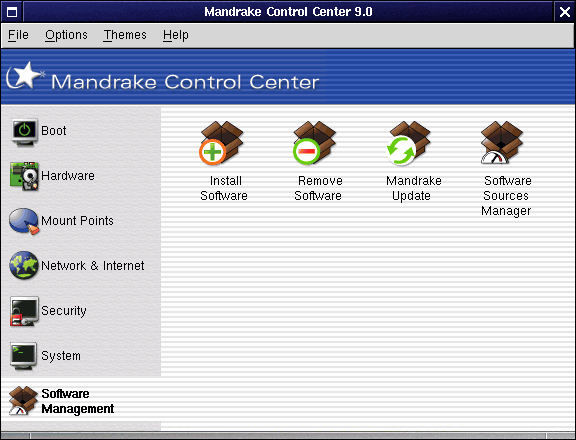Open the File menu

[x=18, y=35]
